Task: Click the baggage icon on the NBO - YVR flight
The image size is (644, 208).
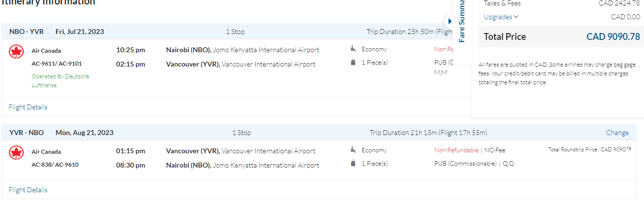Action: (x=353, y=63)
